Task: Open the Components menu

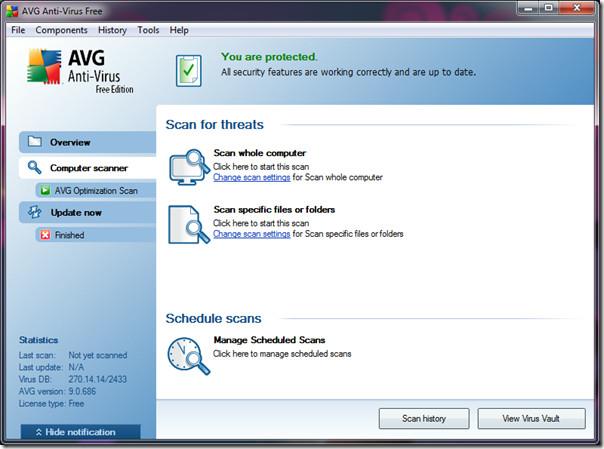Action: coord(61,30)
